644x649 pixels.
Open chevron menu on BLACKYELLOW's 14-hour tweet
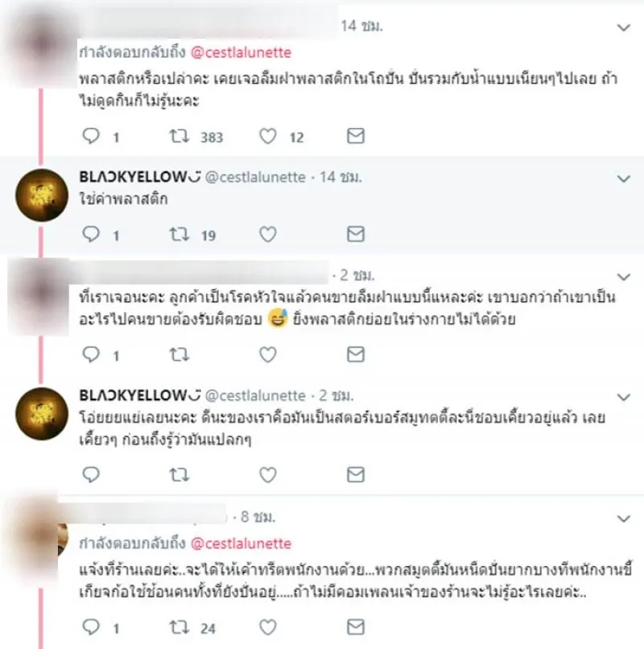624,179
